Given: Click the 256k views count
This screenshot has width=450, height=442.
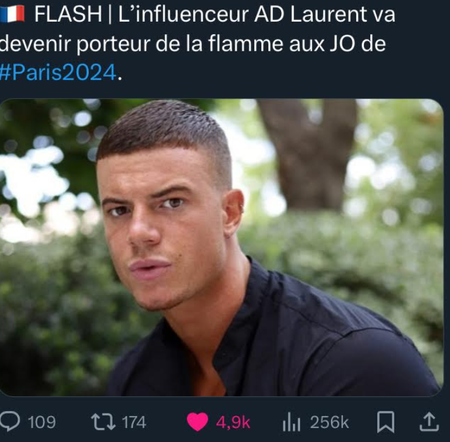Looking at the screenshot, I should point(329,422).
